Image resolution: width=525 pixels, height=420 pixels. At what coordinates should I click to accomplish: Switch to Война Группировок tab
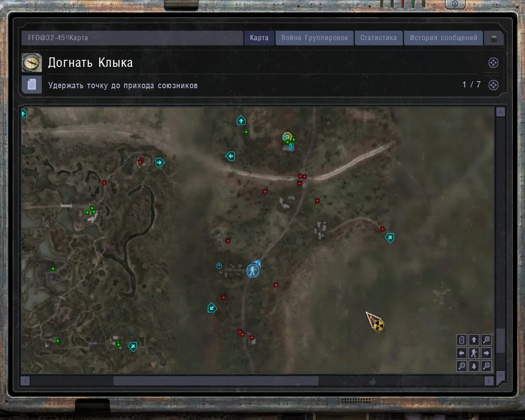pos(315,38)
